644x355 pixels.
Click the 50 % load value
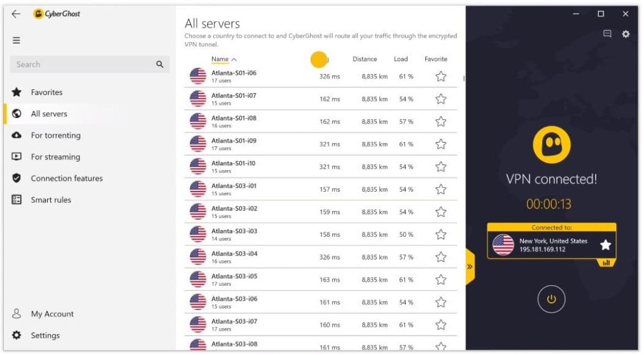coord(406,234)
